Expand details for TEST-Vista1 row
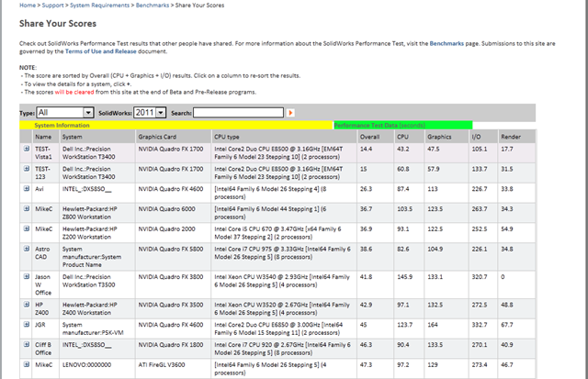Viewport: 588px width, 379px height. point(27,149)
